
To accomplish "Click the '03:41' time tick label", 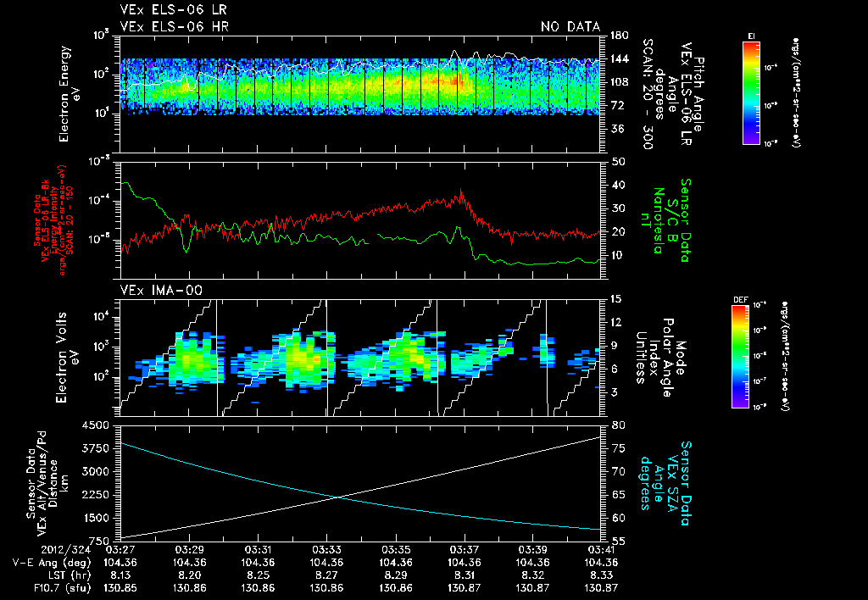I will click(x=601, y=550).
